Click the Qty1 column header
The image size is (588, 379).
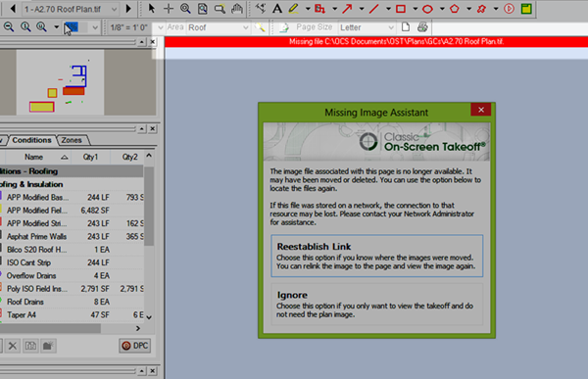[90, 157]
